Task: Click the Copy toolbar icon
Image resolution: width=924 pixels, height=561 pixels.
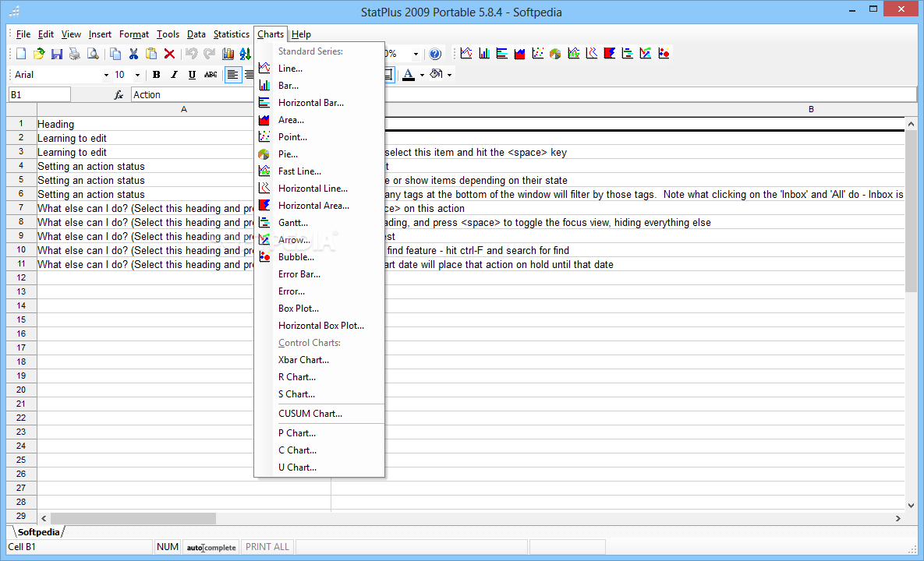Action: (115, 54)
